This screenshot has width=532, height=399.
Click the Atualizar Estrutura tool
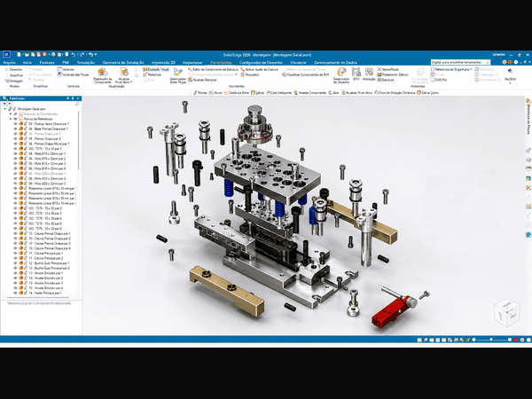(202, 80)
